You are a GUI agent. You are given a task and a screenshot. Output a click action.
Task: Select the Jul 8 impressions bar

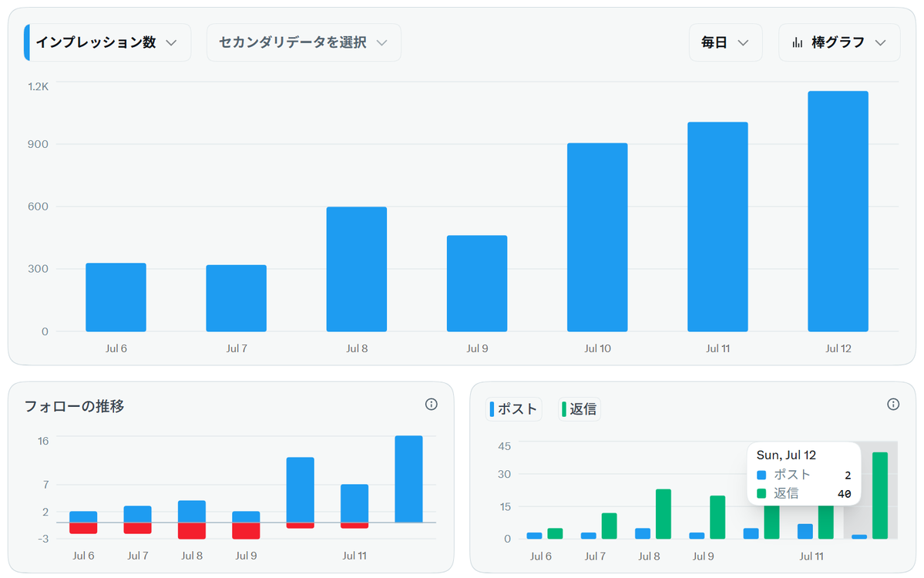point(357,269)
